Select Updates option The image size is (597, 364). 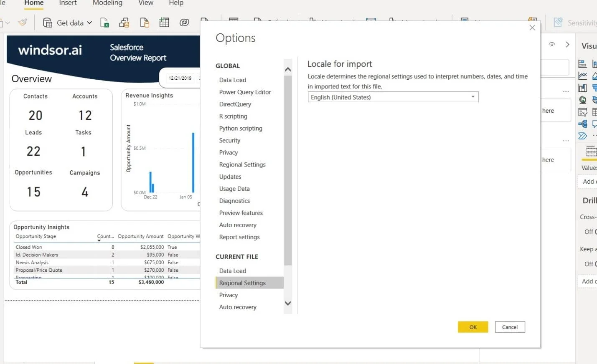(x=230, y=177)
